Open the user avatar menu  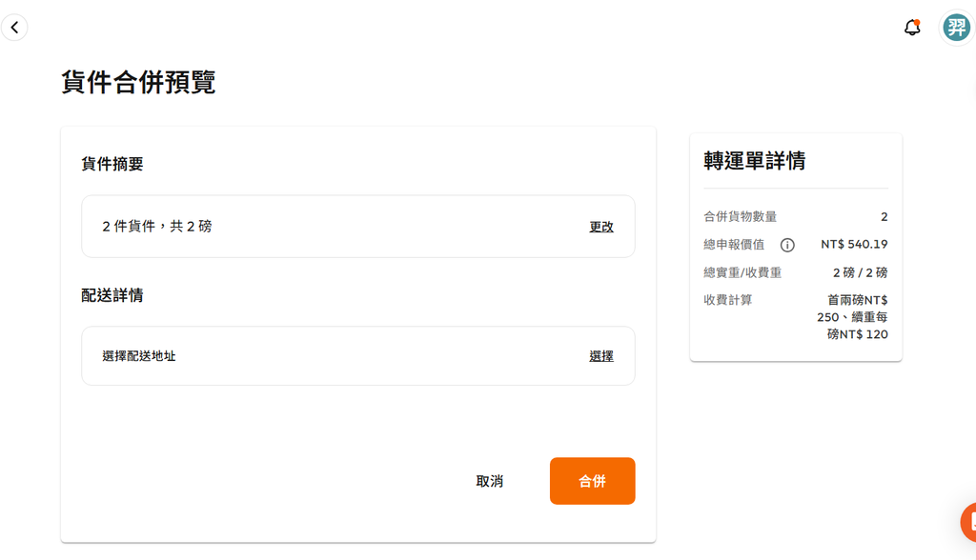(x=956, y=28)
